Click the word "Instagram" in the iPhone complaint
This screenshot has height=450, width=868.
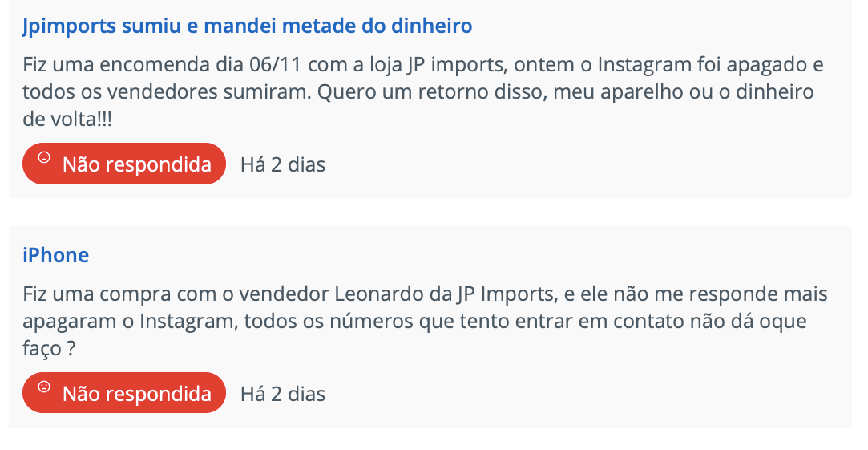point(184,322)
